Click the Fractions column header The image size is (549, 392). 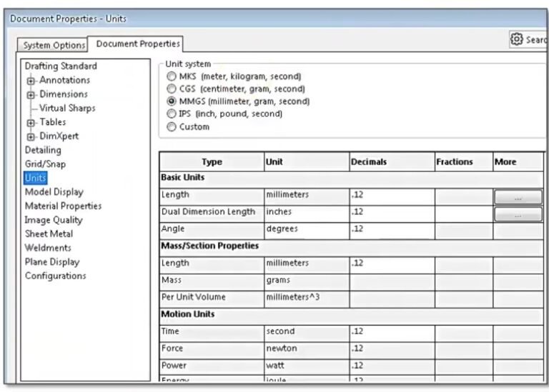pyautogui.click(x=464, y=162)
